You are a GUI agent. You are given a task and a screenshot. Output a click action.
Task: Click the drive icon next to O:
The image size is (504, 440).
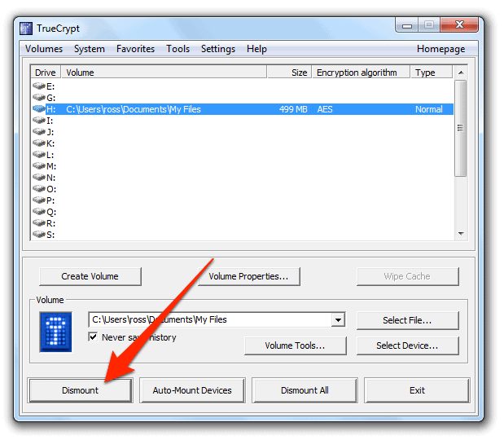[39, 189]
